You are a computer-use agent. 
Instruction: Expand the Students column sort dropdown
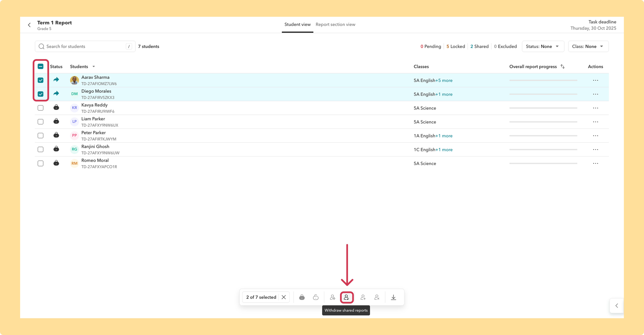point(94,66)
